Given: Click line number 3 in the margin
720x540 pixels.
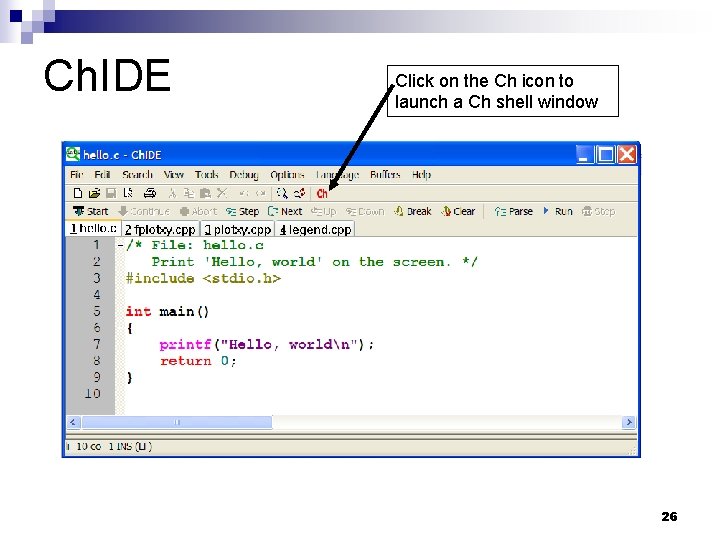Looking at the screenshot, I should point(96,278).
